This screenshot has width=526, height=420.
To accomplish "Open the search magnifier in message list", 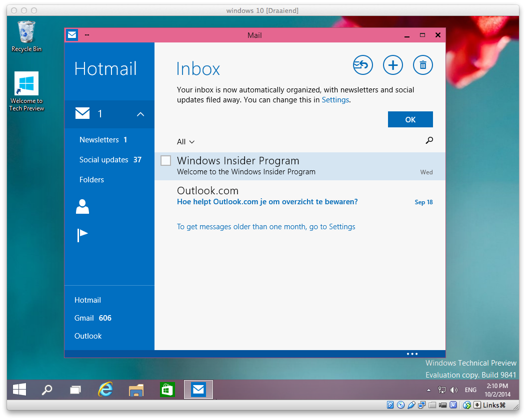I will [x=429, y=141].
